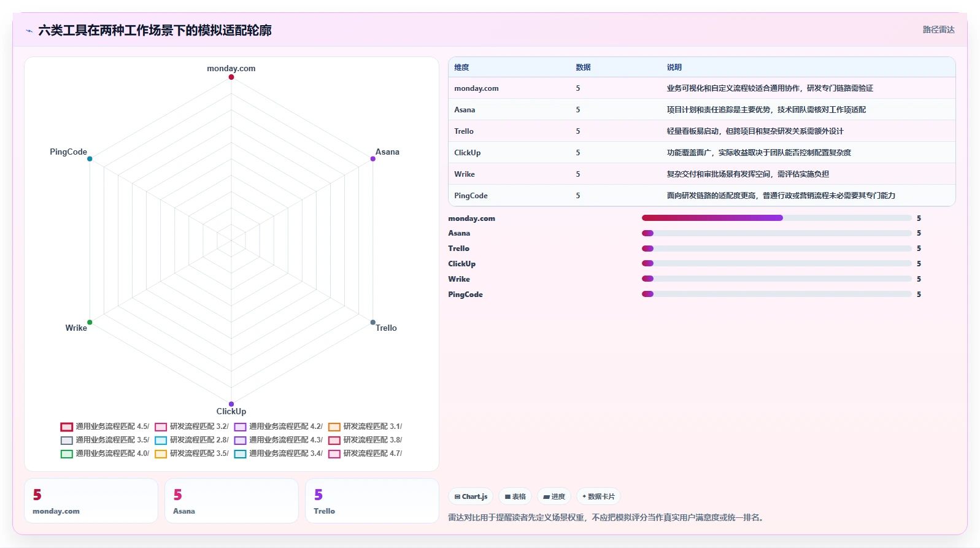Click the 维度 column header
Screen dimensions: 980x548
coord(461,68)
